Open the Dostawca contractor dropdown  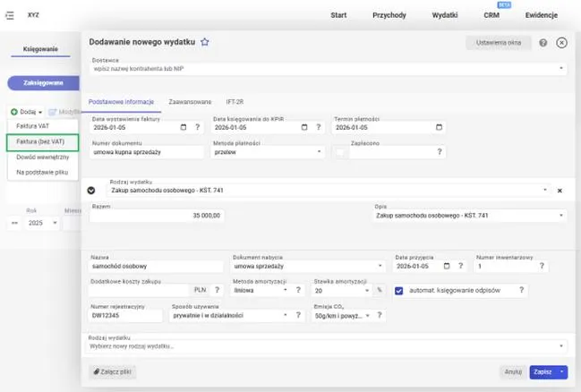561,68
